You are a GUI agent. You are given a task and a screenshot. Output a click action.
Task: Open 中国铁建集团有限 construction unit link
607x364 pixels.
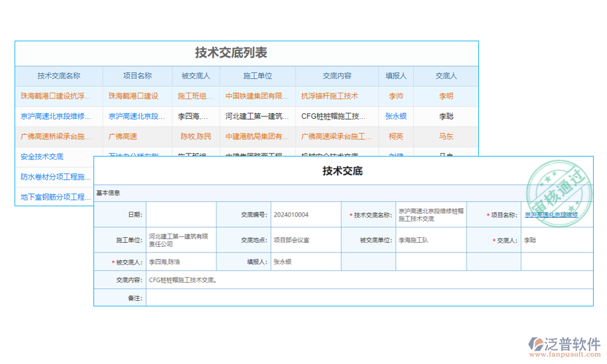[256, 96]
